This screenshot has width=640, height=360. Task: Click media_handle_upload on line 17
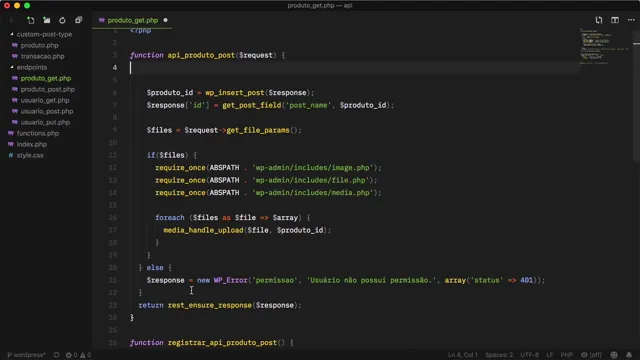pos(203,230)
